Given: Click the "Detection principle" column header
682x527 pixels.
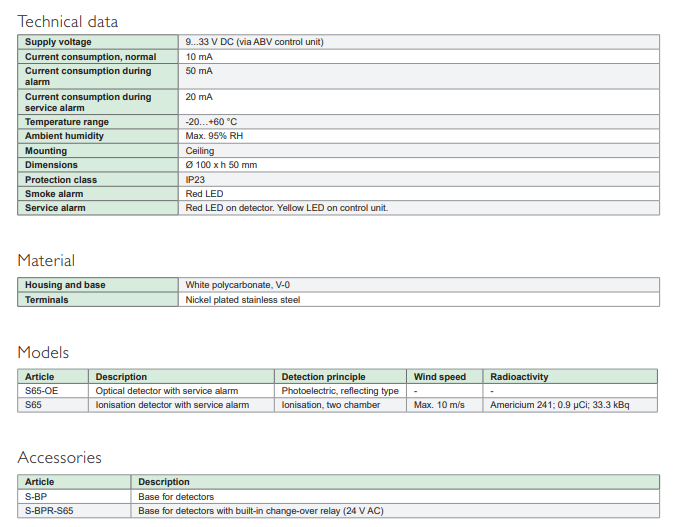Looking at the screenshot, I should pos(323,377).
